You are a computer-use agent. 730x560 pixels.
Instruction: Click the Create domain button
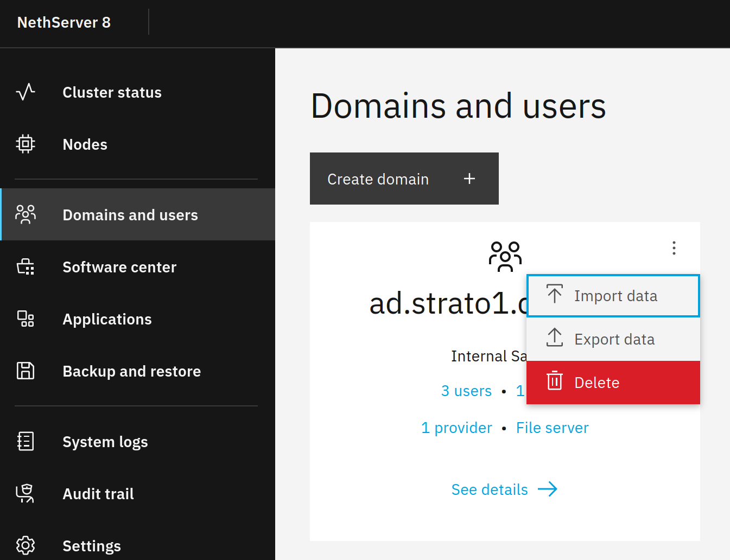[404, 179]
